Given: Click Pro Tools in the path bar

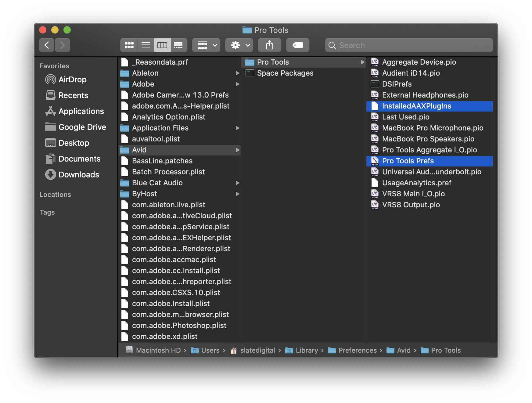Looking at the screenshot, I should [x=441, y=351].
